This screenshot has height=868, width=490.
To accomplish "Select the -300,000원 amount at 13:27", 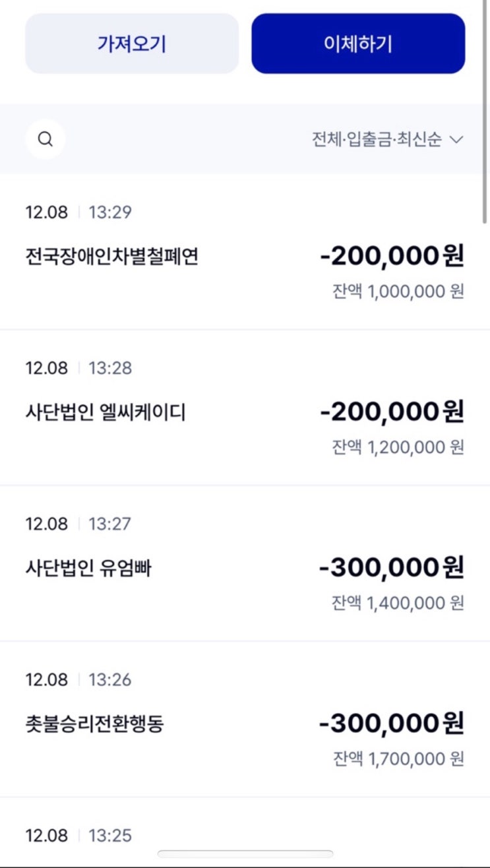I will click(x=392, y=567).
